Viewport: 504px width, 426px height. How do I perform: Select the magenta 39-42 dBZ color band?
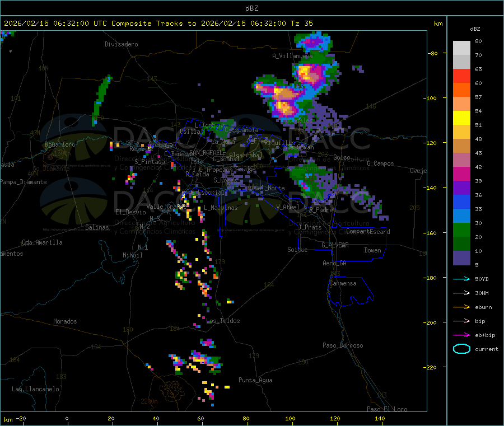click(461, 174)
